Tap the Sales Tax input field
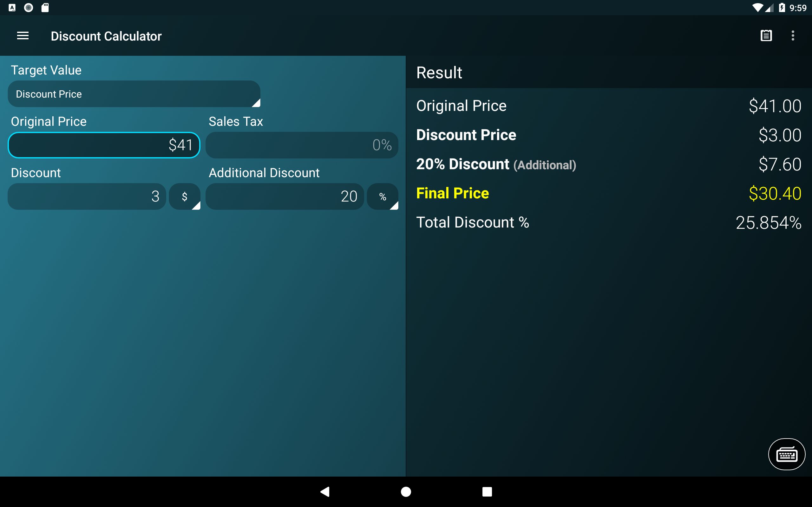The height and width of the screenshot is (507, 812). 302,145
